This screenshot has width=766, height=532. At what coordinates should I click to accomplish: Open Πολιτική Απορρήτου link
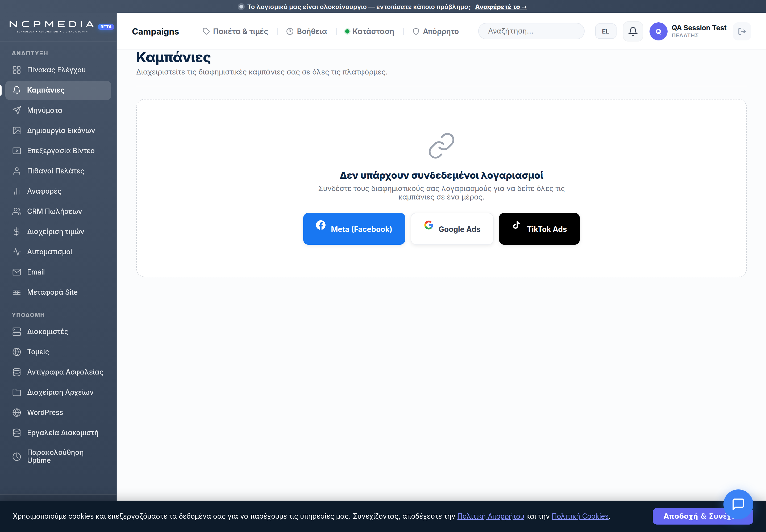[x=490, y=516]
